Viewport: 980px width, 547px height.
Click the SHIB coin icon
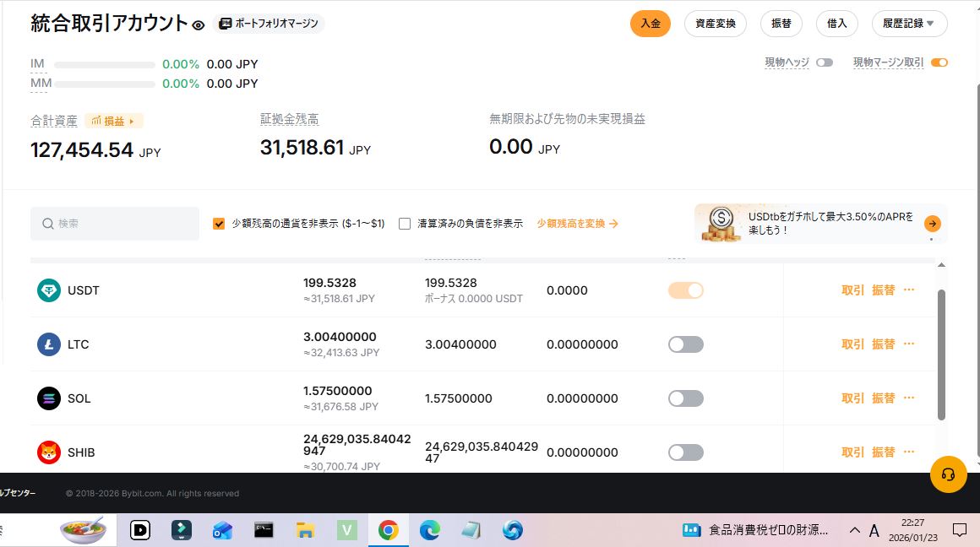pos(49,452)
